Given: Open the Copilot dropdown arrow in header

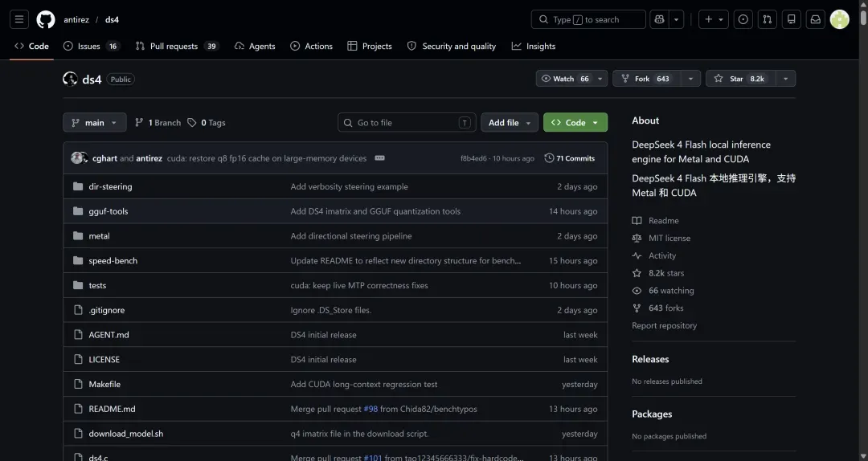Looking at the screenshot, I should [677, 19].
